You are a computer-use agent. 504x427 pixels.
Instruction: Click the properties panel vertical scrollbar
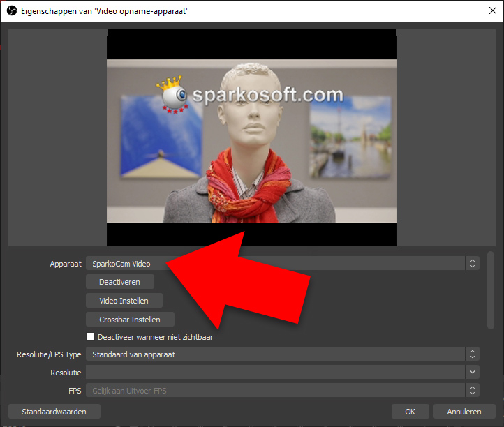tap(491, 290)
